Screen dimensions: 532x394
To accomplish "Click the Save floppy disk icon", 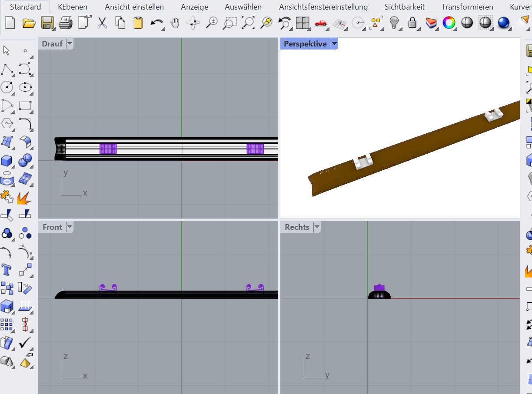I will pos(47,23).
